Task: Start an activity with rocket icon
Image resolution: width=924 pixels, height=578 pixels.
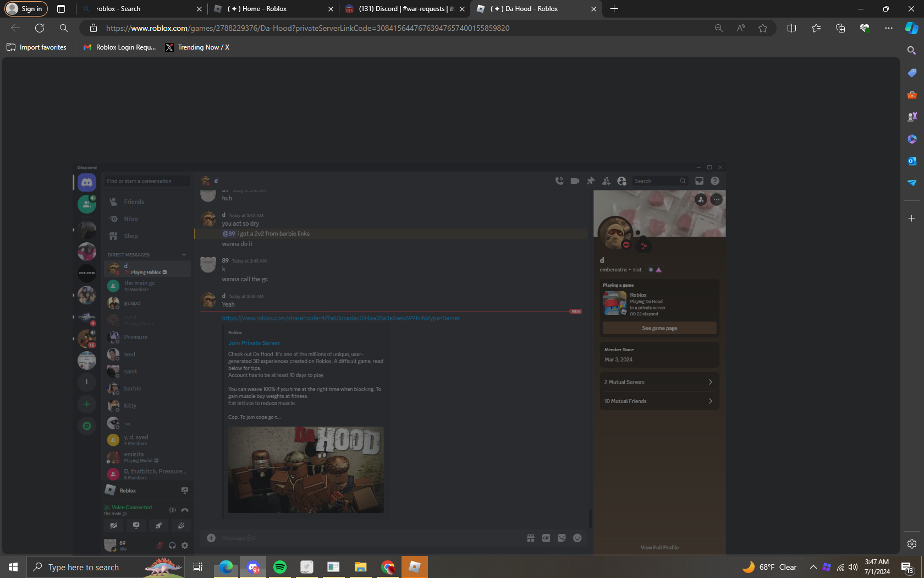Action: (158, 526)
